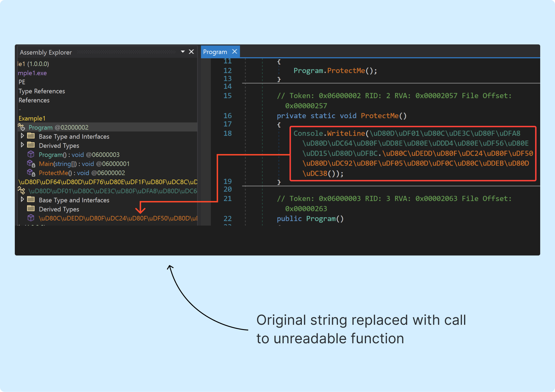Expand Base Type and Interfaces under Program
555x392 pixels.
pos(22,136)
